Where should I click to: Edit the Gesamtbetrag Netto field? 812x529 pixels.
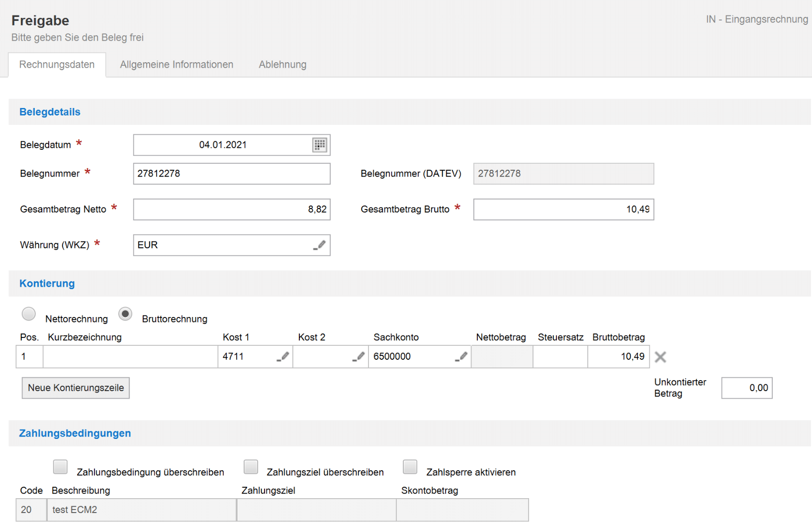coord(231,210)
